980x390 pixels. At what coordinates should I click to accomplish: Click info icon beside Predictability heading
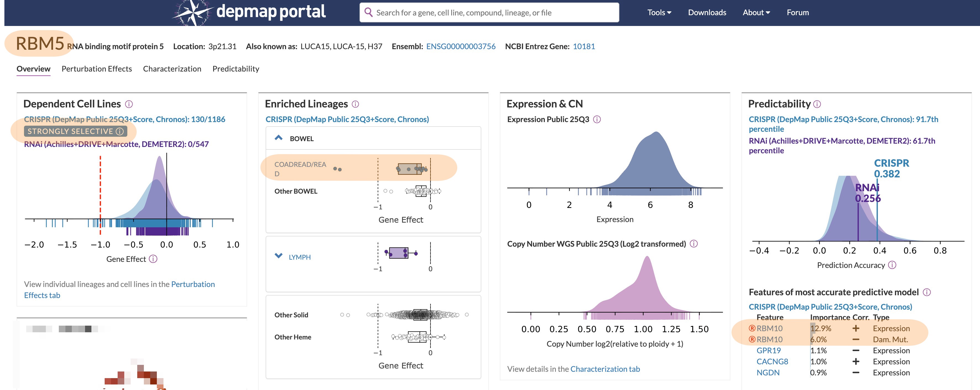[817, 104]
